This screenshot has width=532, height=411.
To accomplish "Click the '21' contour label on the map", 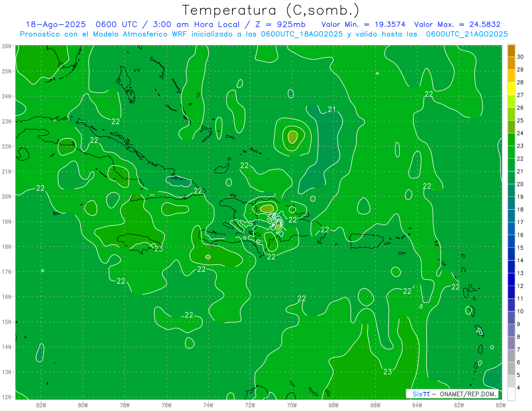I will (x=332, y=110).
